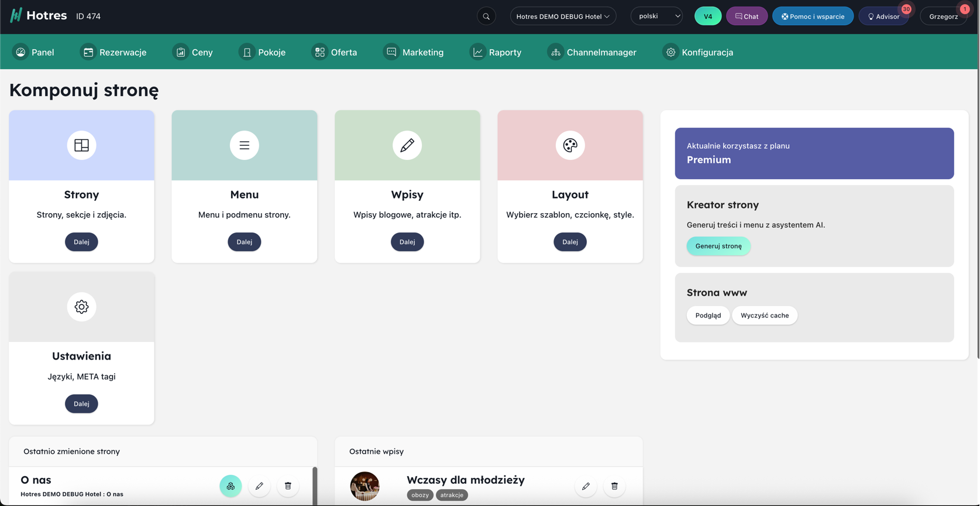980x506 pixels.
Task: Click the Wyczyść cache button
Action: click(764, 316)
